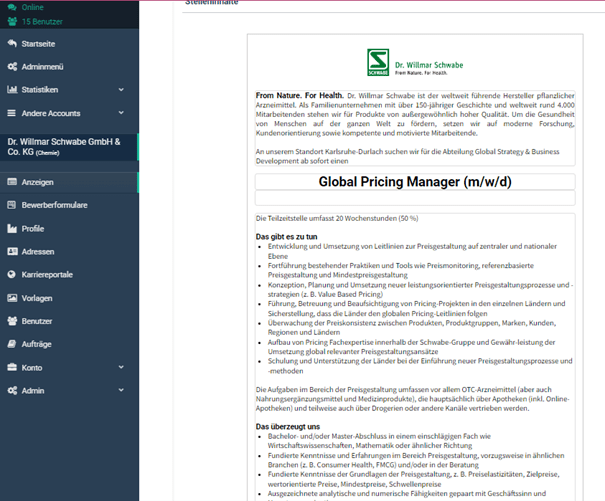Expand the Konto submenu chevron

pyautogui.click(x=121, y=368)
